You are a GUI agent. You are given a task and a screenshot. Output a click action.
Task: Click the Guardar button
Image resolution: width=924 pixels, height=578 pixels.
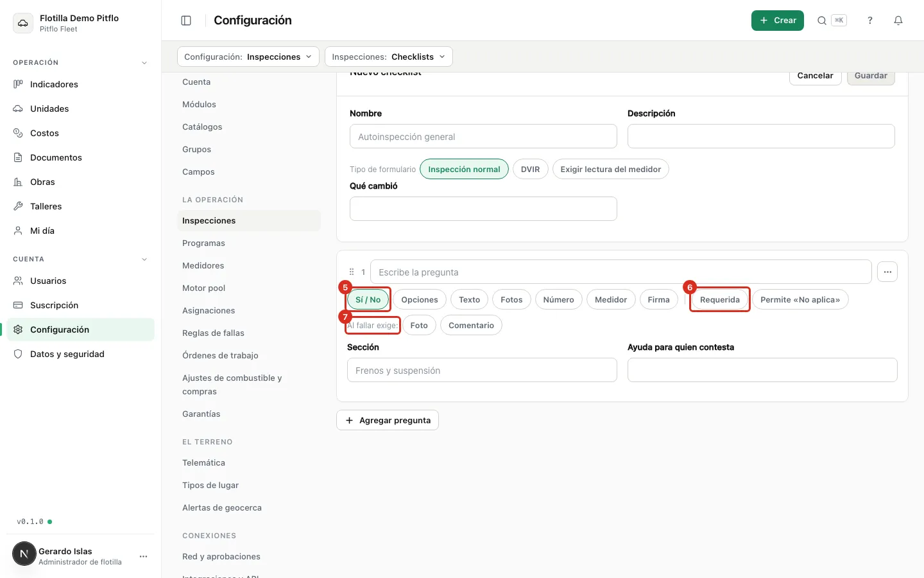tap(871, 76)
